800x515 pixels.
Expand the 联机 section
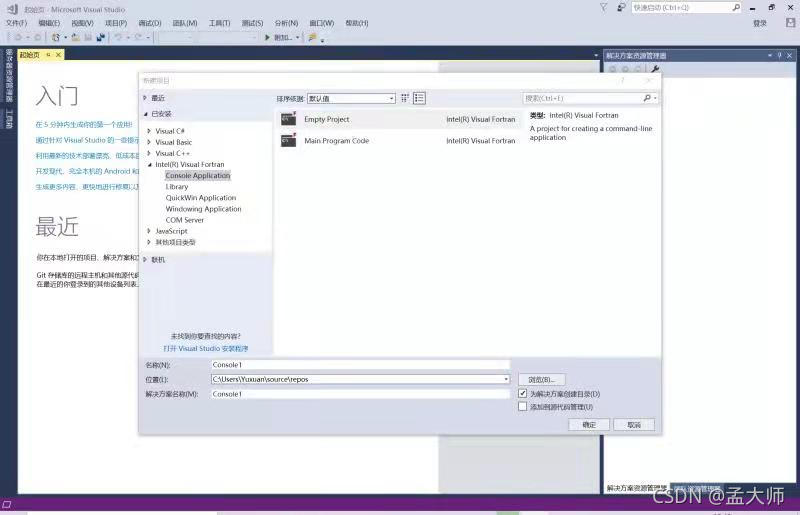(x=145, y=259)
